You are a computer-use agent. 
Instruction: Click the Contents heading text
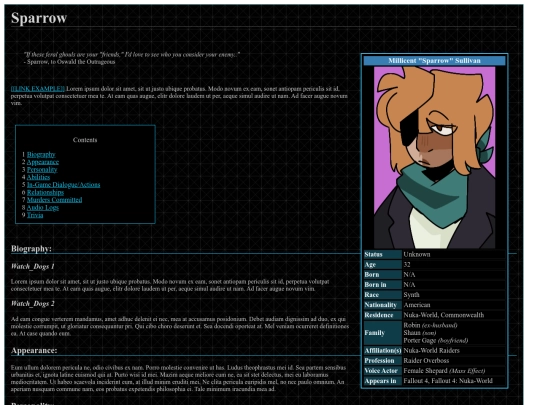(x=85, y=140)
